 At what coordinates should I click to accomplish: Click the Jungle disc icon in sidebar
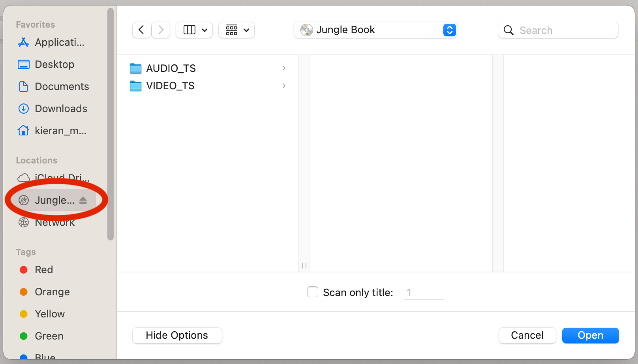[24, 200]
